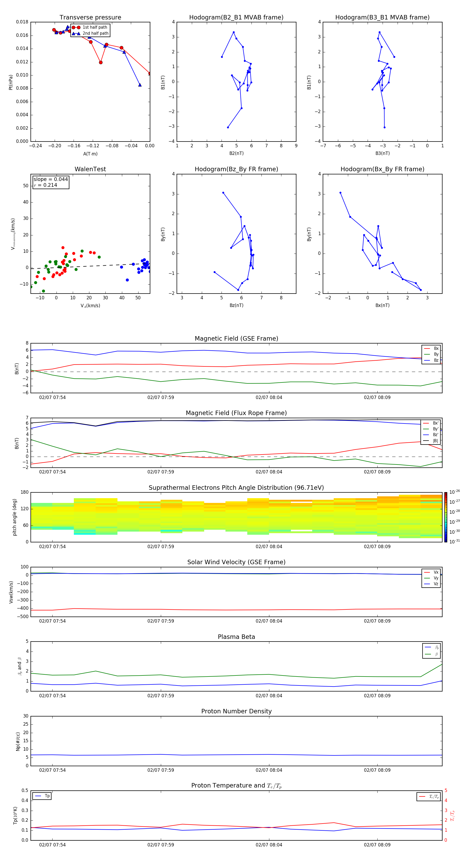Click the pitch angle color bar
The height and width of the screenshot is (868, 473).
click(446, 517)
